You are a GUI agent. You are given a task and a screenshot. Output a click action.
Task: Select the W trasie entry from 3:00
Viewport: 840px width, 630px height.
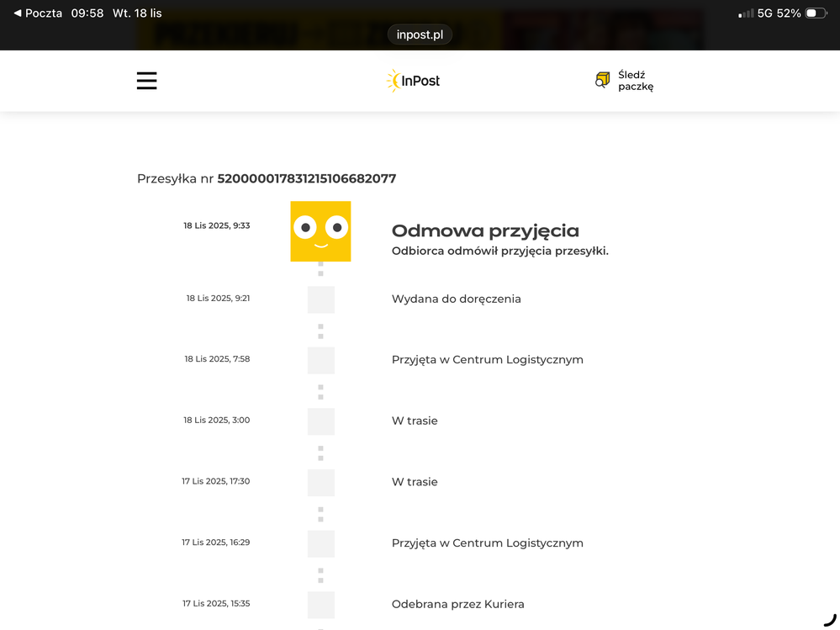coord(415,421)
